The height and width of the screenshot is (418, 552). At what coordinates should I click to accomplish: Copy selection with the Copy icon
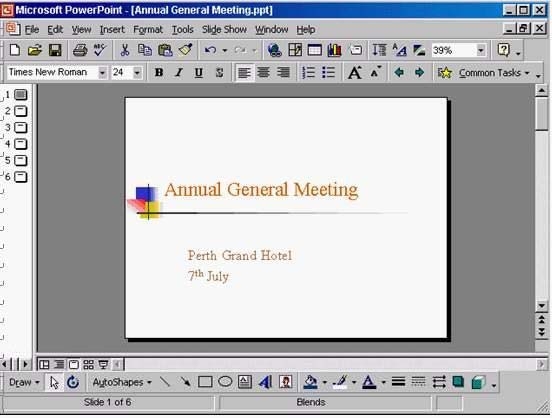[144, 50]
